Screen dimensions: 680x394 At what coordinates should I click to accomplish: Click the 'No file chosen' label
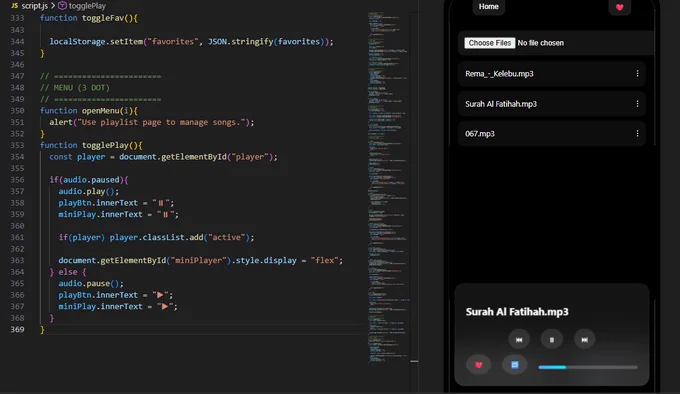pos(540,43)
